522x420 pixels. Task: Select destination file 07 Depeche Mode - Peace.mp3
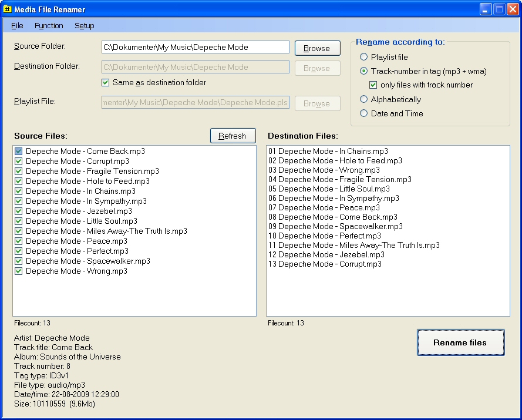tap(324, 207)
